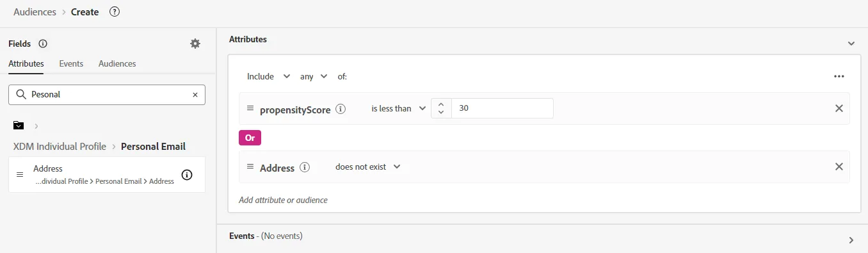Click the search magnifier icon

pos(20,94)
